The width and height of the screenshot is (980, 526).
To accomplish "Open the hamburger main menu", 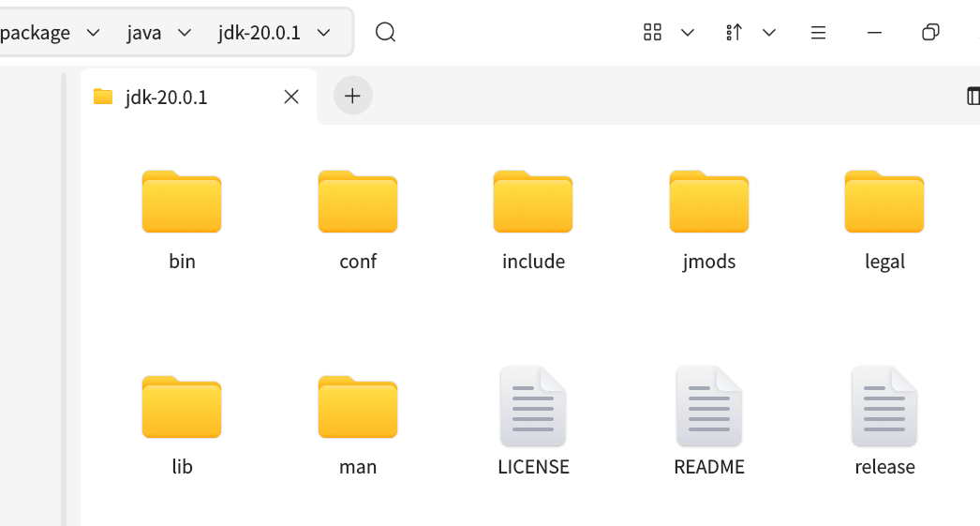I will tap(818, 33).
